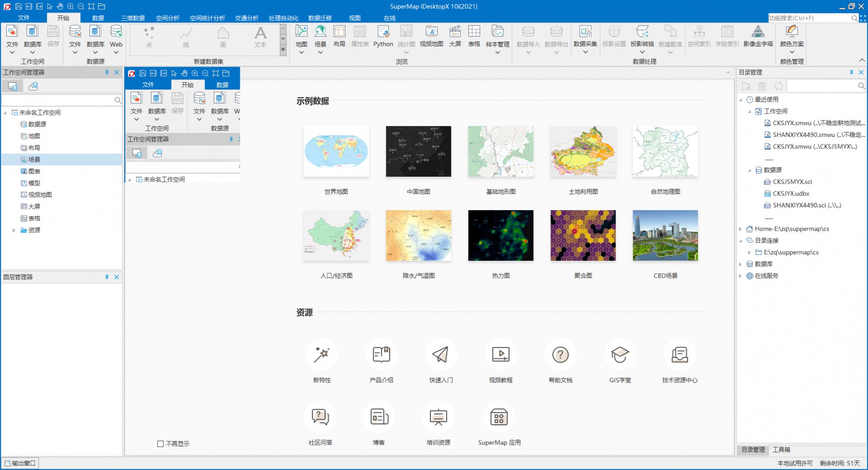Open the 热力图 sample thumbnail
Viewport: 868px width, 470px height.
coord(501,236)
